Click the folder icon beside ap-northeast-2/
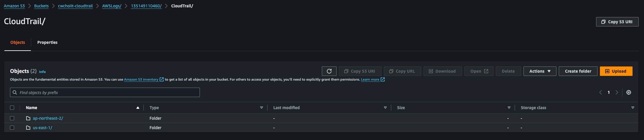This screenshot has height=140, width=644. pyautogui.click(x=28, y=118)
